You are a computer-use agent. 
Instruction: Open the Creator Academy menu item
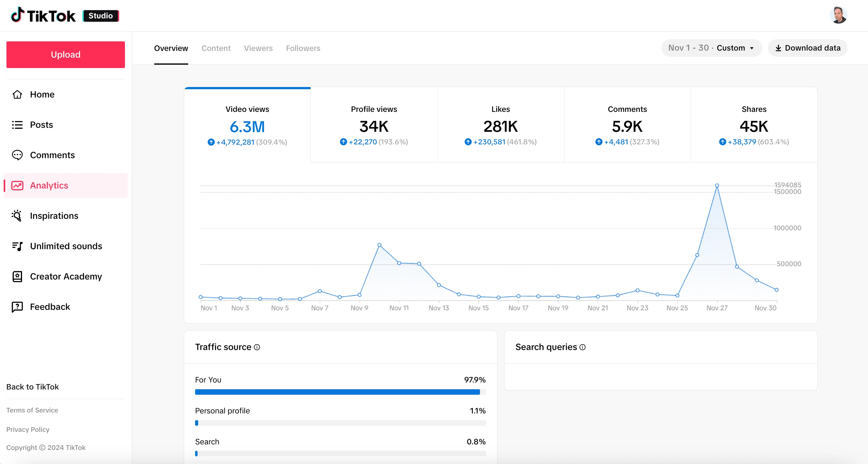66,276
